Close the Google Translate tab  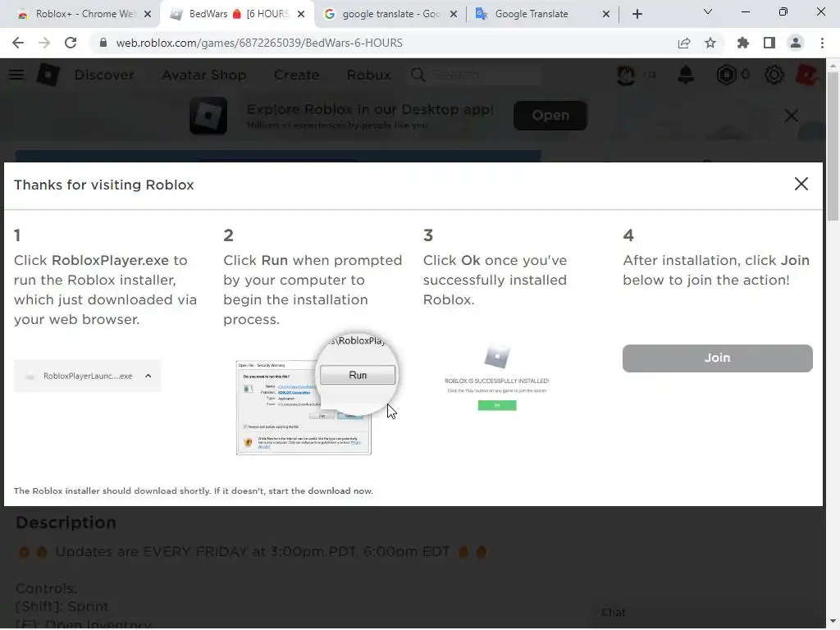606,14
